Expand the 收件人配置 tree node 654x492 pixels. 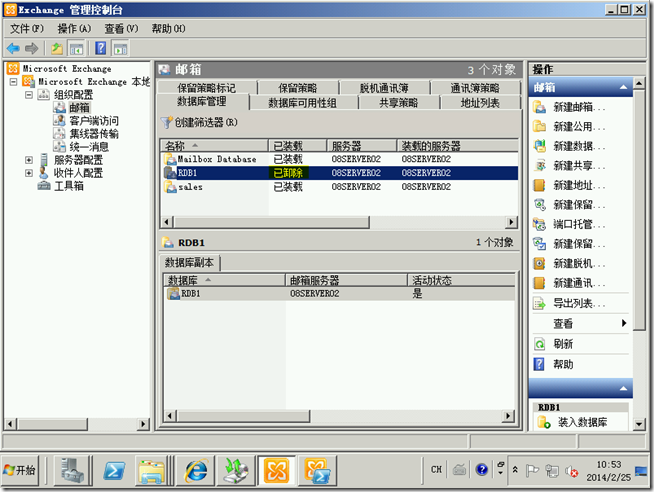(29, 173)
